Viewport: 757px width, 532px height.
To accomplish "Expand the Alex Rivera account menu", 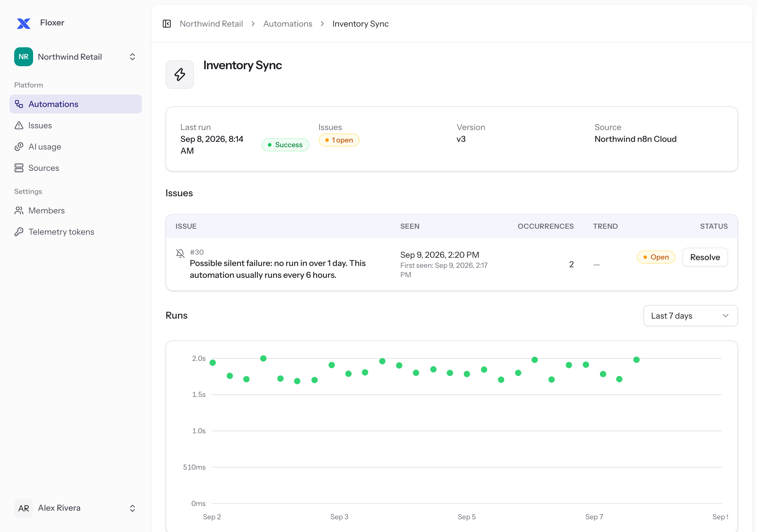I will [x=132, y=508].
